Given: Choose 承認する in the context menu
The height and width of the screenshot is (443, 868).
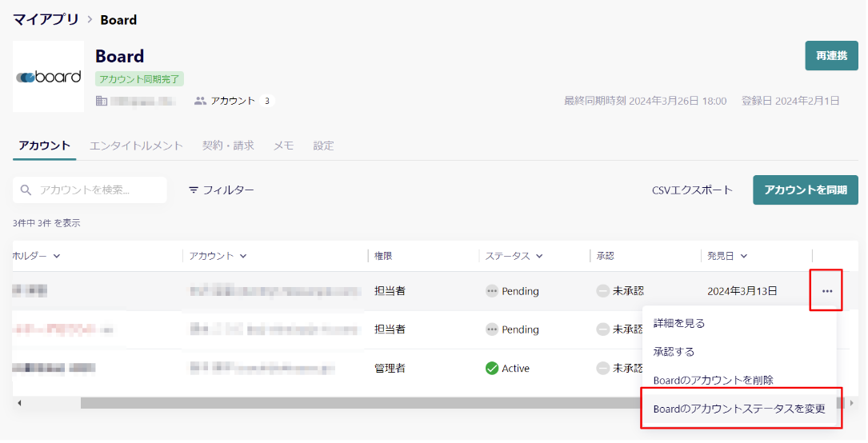Looking at the screenshot, I should tap(738, 352).
